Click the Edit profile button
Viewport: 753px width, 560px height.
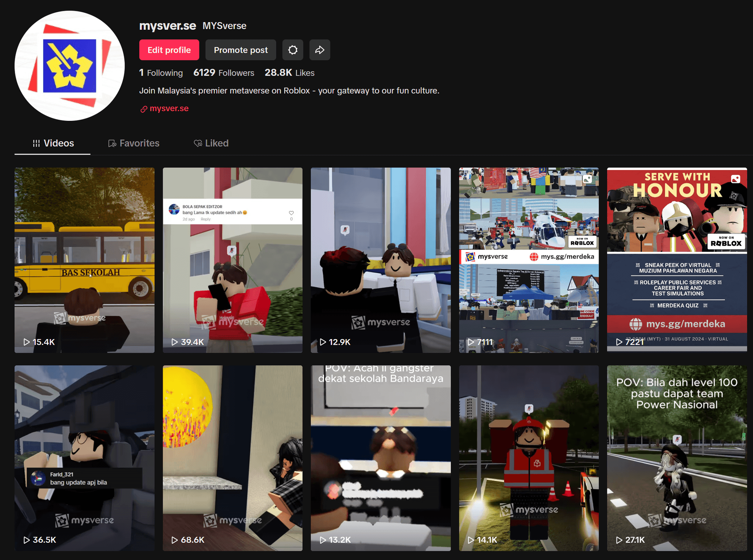[169, 50]
